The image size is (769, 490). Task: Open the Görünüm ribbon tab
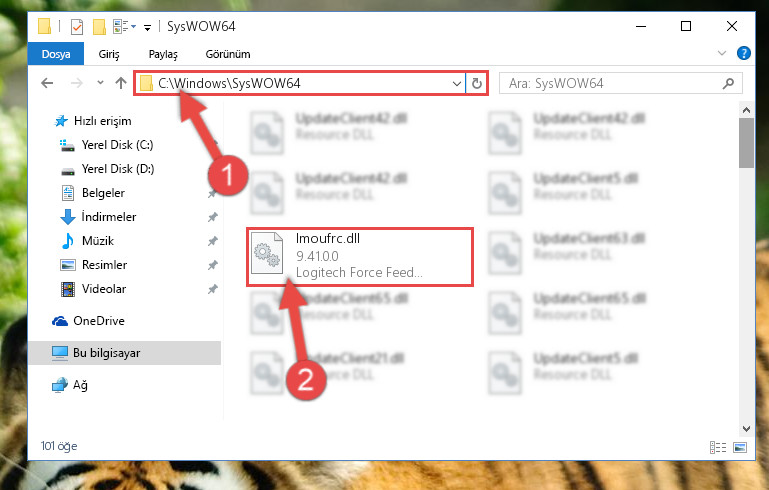click(228, 54)
